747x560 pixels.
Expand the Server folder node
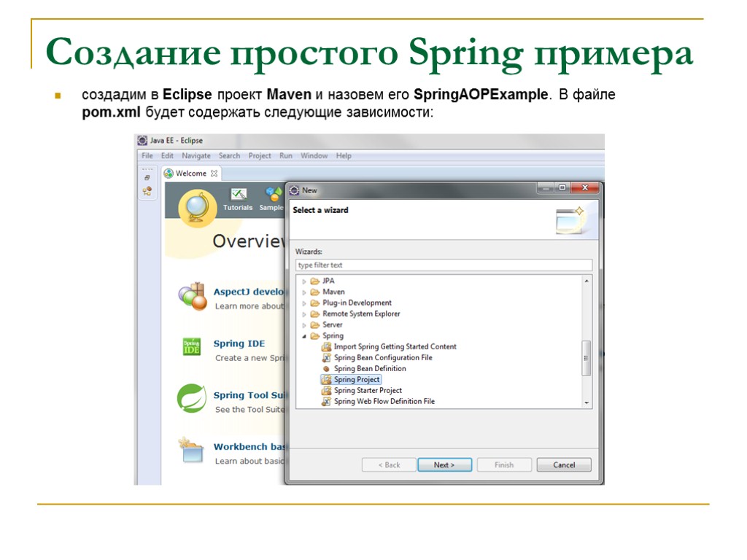click(304, 325)
